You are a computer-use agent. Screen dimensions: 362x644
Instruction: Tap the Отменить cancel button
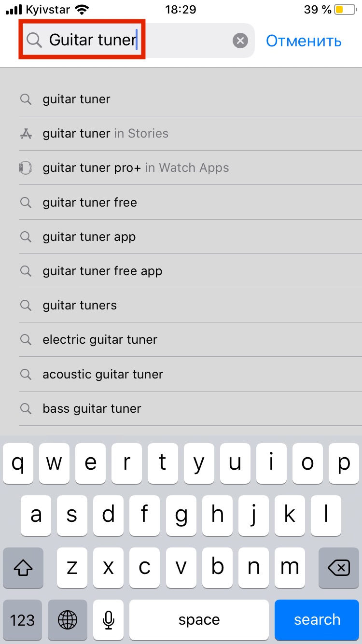(304, 41)
